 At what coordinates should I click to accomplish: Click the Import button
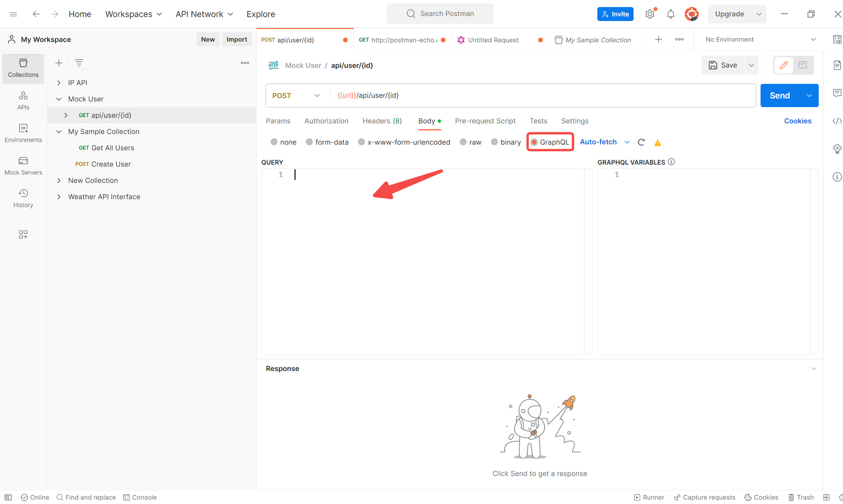coord(236,39)
